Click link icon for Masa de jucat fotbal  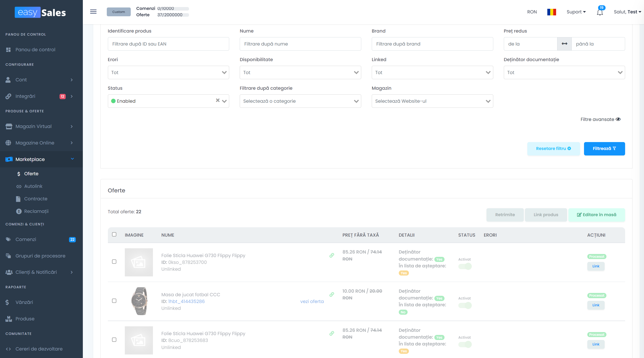tap(332, 294)
